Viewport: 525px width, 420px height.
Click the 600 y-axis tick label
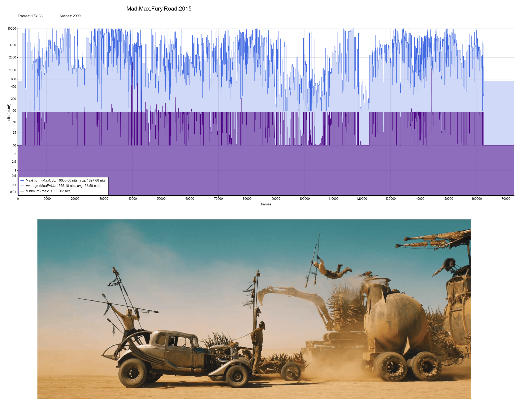tap(13, 79)
